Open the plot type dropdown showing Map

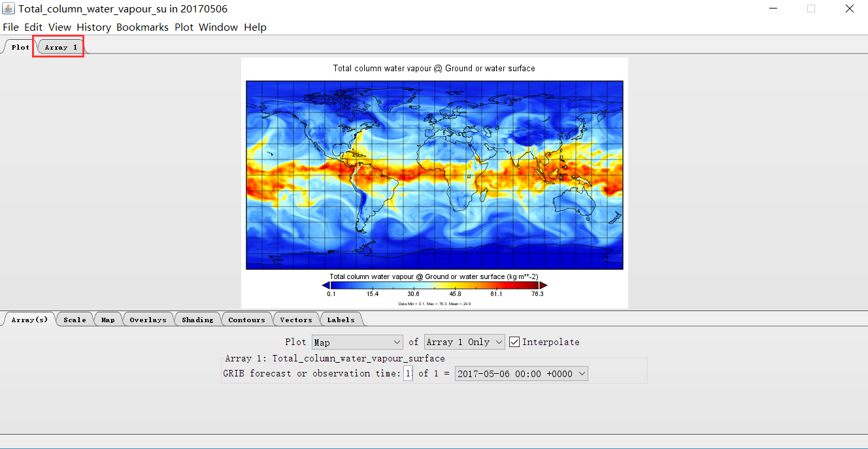click(x=357, y=341)
